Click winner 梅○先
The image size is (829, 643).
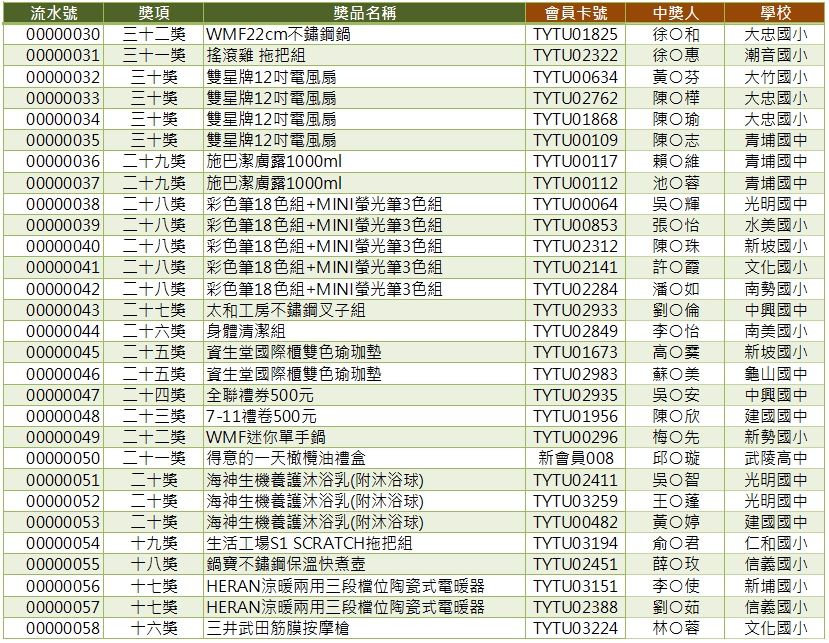point(676,438)
